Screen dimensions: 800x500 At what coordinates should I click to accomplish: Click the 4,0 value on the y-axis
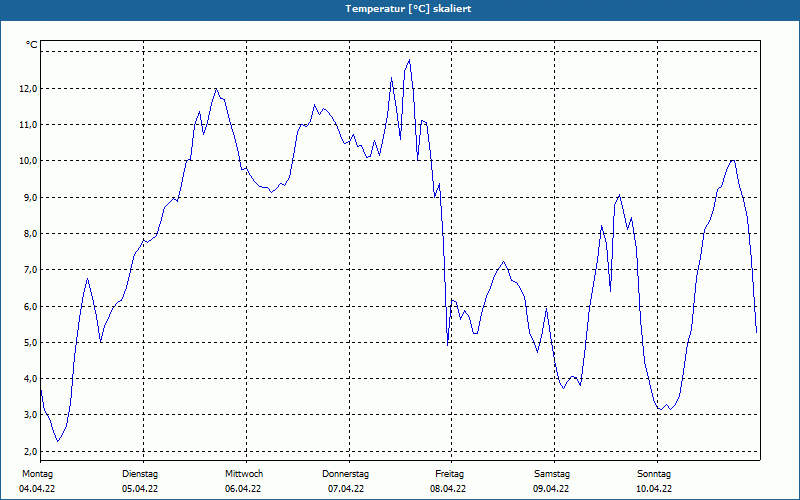[31, 379]
